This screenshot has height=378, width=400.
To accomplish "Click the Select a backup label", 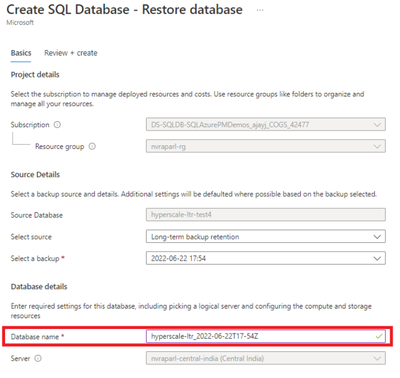I will pos(35,258).
